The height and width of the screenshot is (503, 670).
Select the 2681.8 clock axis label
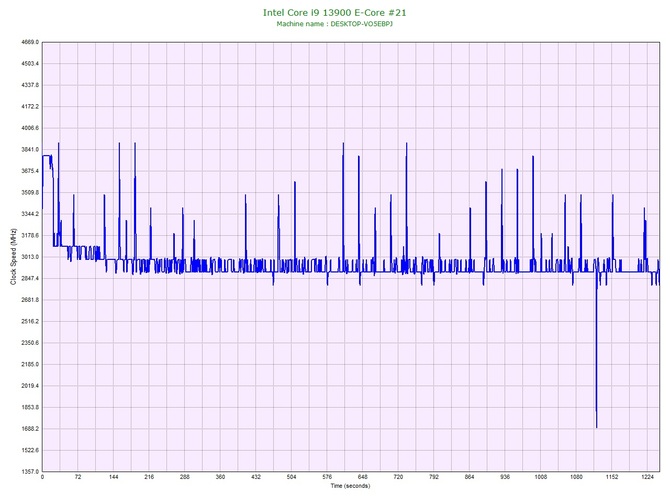[x=30, y=300]
